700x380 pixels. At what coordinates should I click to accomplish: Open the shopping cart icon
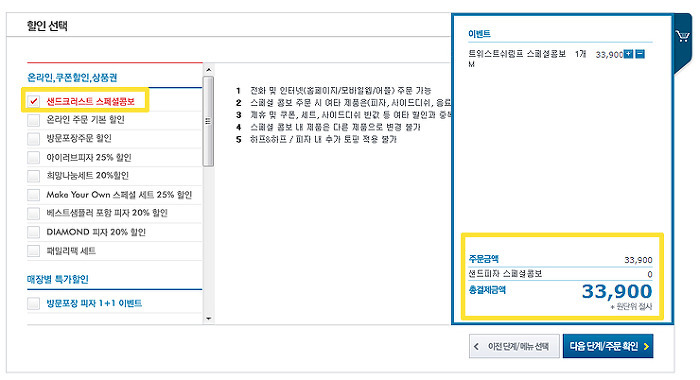click(682, 36)
